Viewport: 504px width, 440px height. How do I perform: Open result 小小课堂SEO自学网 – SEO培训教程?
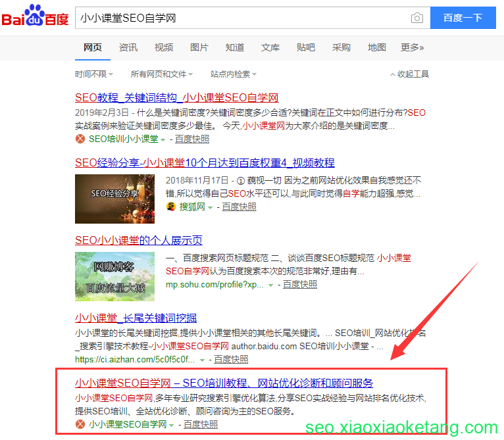[224, 383]
